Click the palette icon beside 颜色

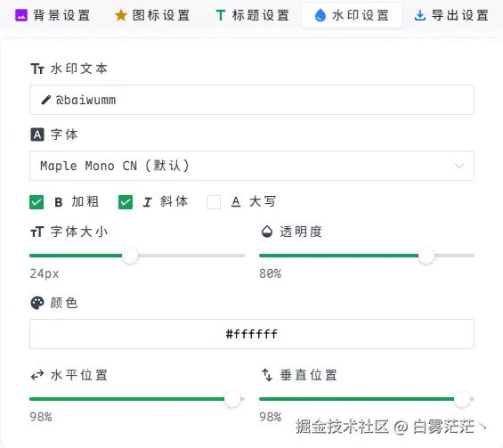pyautogui.click(x=37, y=303)
